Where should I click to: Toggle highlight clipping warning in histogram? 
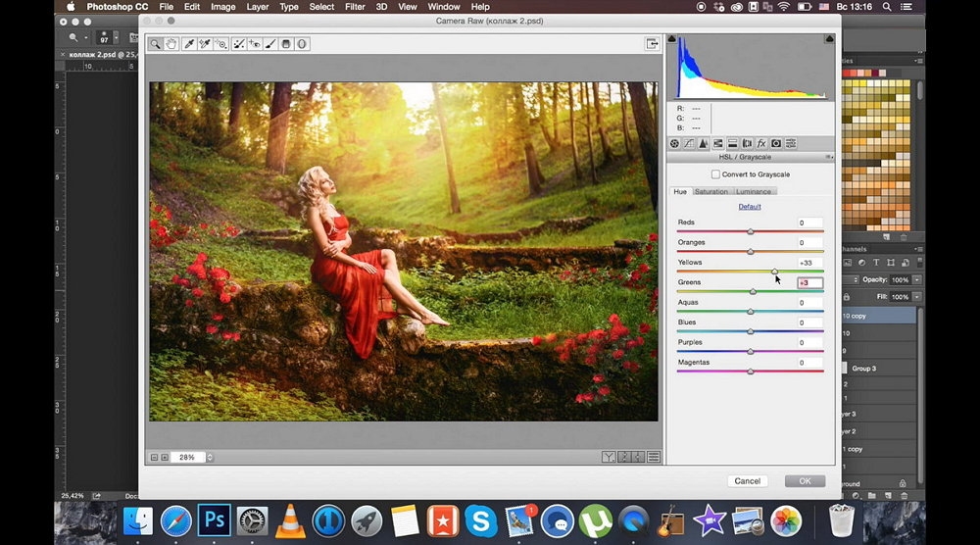[x=829, y=39]
